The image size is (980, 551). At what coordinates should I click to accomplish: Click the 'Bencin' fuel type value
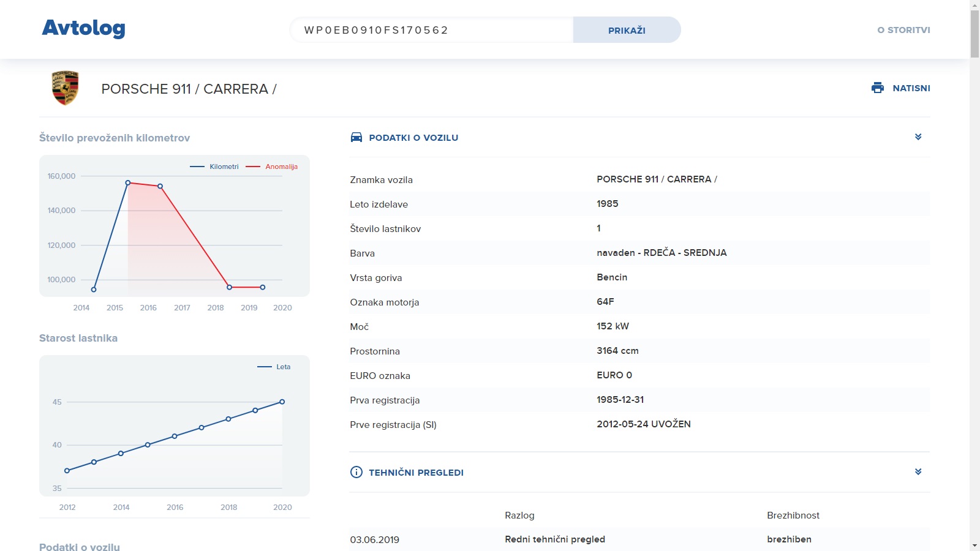pyautogui.click(x=612, y=277)
